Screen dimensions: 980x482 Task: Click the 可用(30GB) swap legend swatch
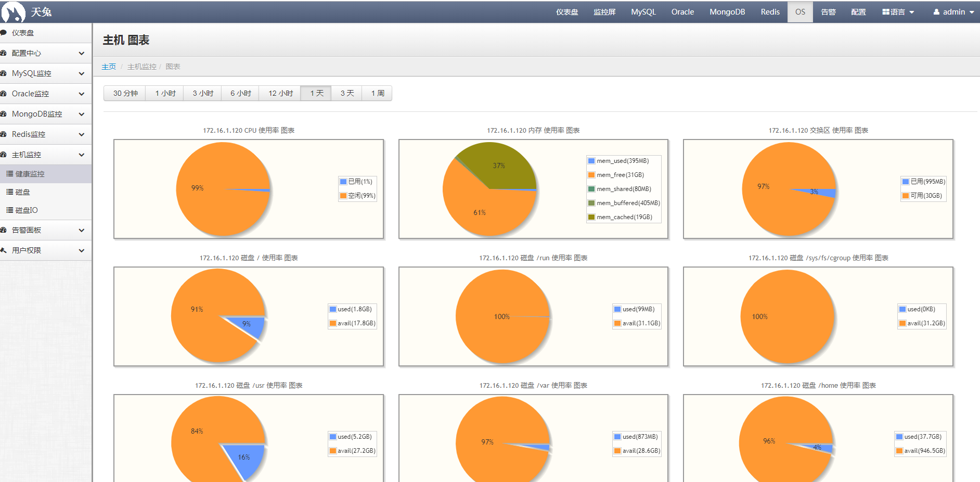click(x=906, y=196)
